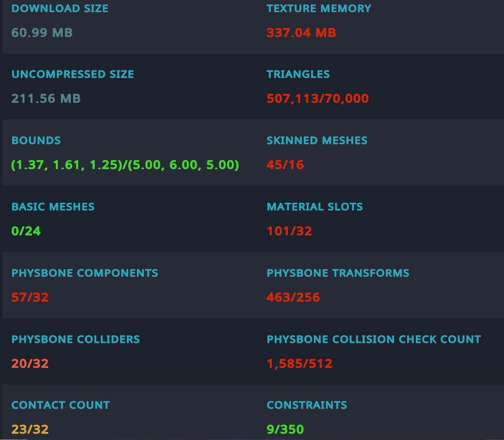Viewport: 504px width, 440px height.
Task: Select the 337.04 MB texture memory value
Action: point(301,32)
